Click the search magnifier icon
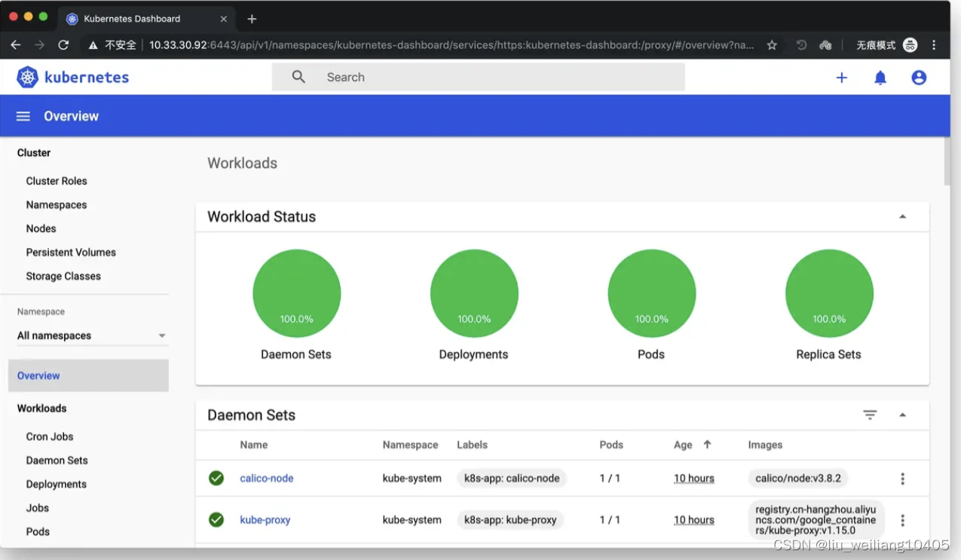Screen dimensions: 961x560 pos(298,77)
